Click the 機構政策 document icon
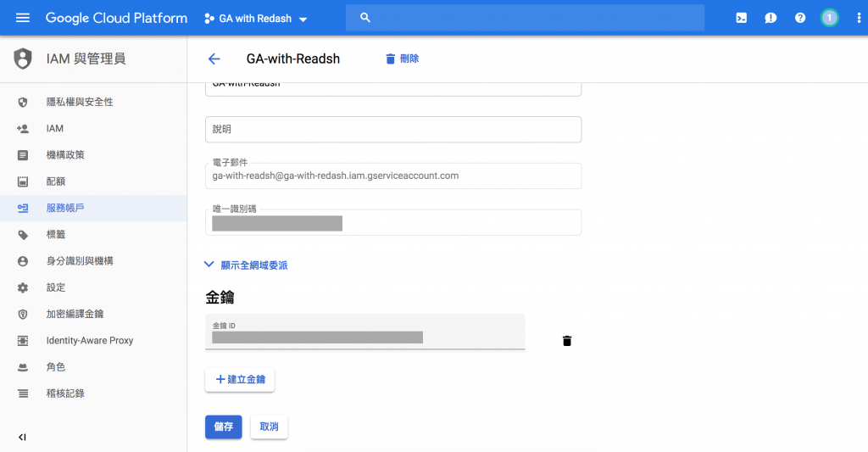Screen dimensions: 868x452 (x=23, y=155)
